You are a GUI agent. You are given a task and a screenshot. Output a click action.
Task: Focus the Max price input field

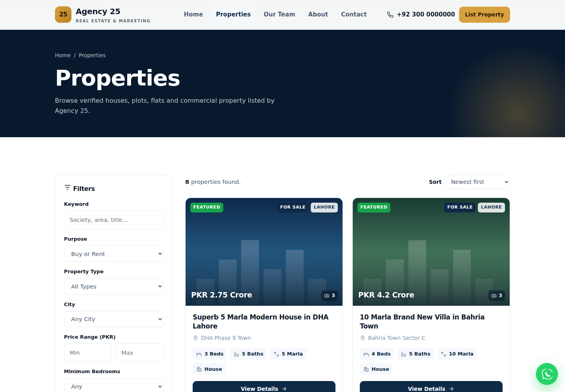pos(140,353)
